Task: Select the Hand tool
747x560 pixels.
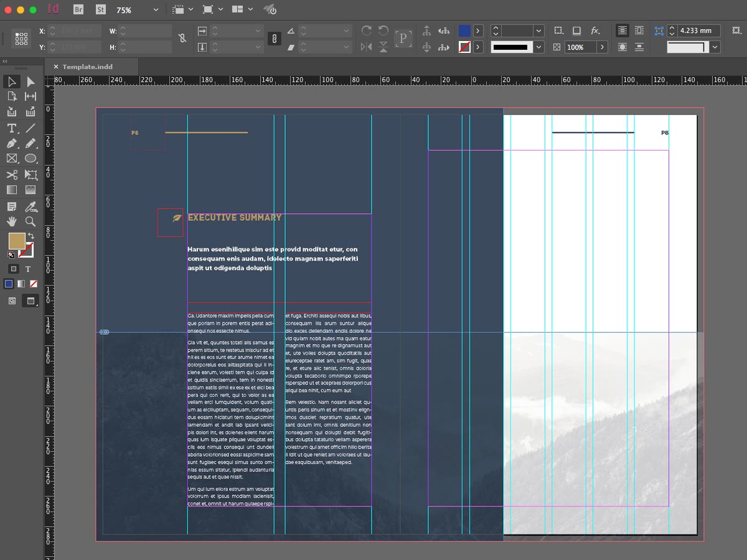Action: click(12, 222)
